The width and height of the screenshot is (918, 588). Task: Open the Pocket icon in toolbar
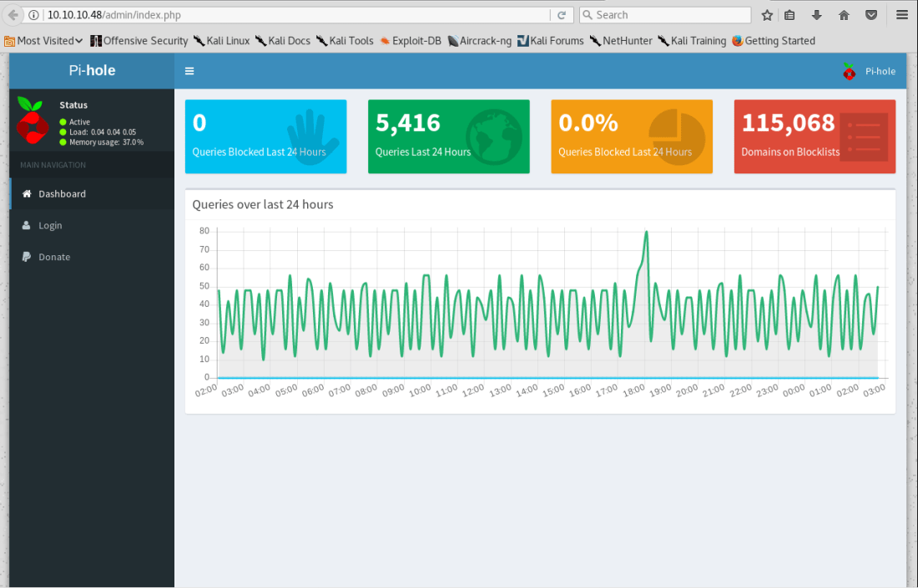point(870,15)
